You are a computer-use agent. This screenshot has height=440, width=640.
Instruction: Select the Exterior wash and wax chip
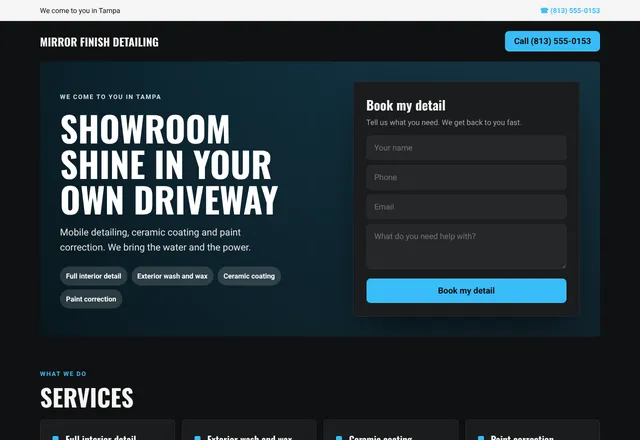pos(172,276)
